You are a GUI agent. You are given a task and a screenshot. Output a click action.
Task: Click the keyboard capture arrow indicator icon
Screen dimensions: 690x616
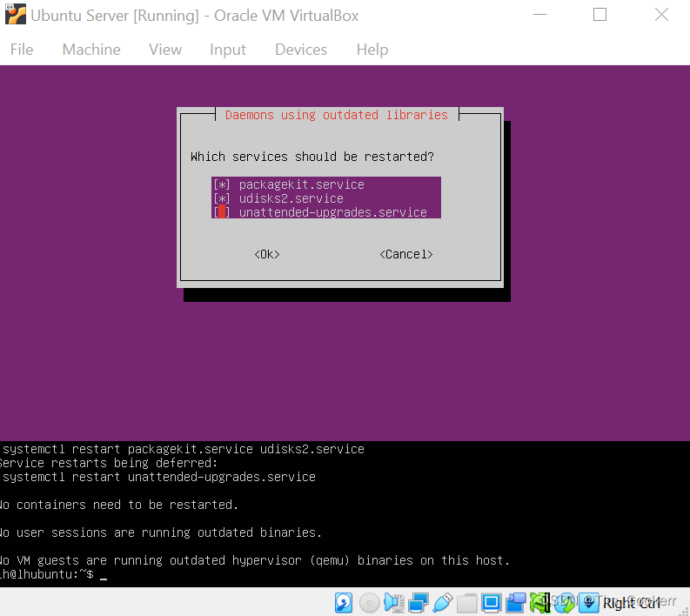588,602
